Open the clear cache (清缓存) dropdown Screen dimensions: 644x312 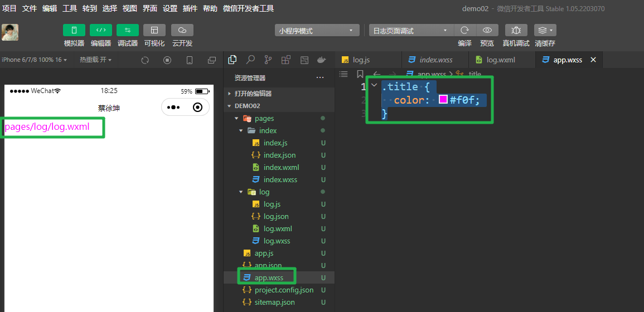point(545,30)
